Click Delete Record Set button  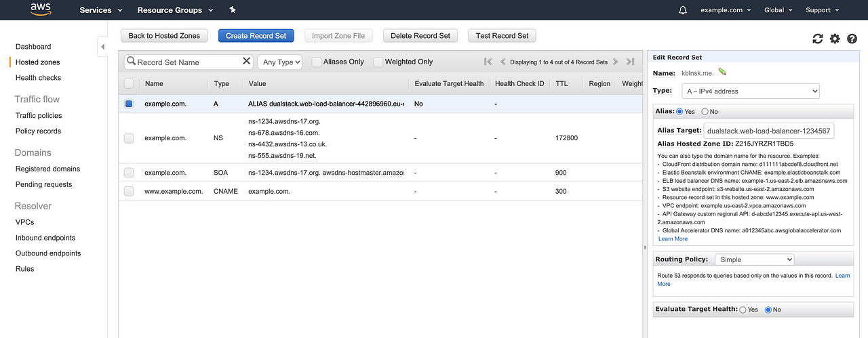pyautogui.click(x=420, y=36)
